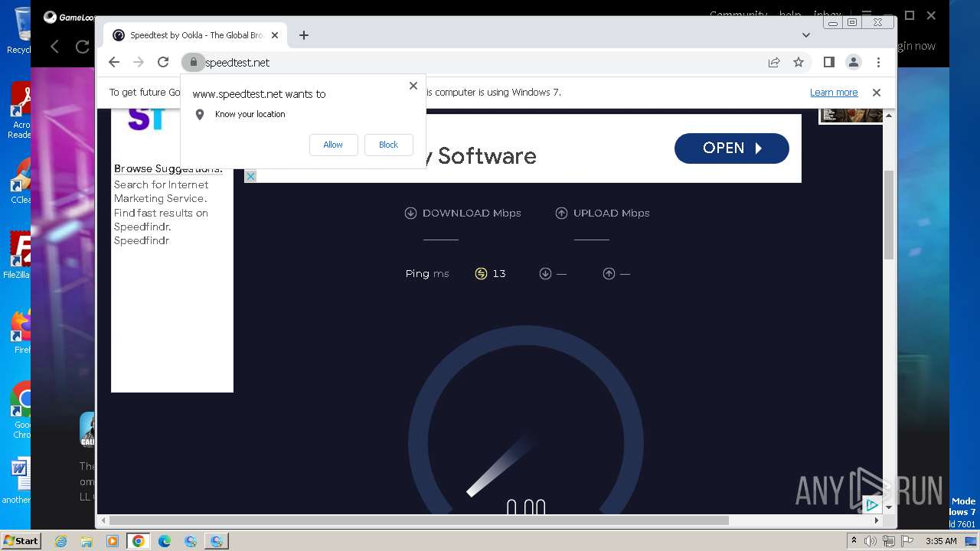Open Chrome three-dot menu

click(x=878, y=62)
